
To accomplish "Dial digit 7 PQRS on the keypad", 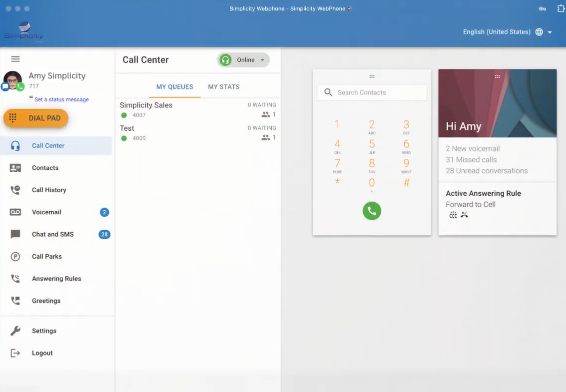I will 337,166.
